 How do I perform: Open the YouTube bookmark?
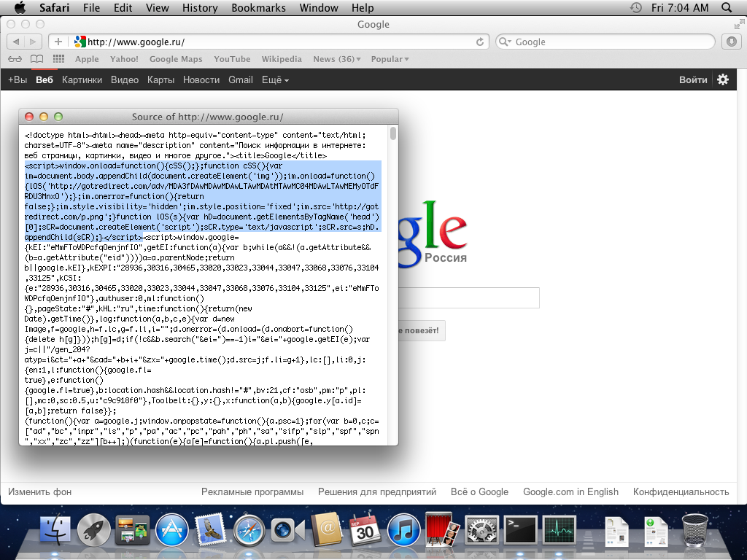(x=232, y=59)
